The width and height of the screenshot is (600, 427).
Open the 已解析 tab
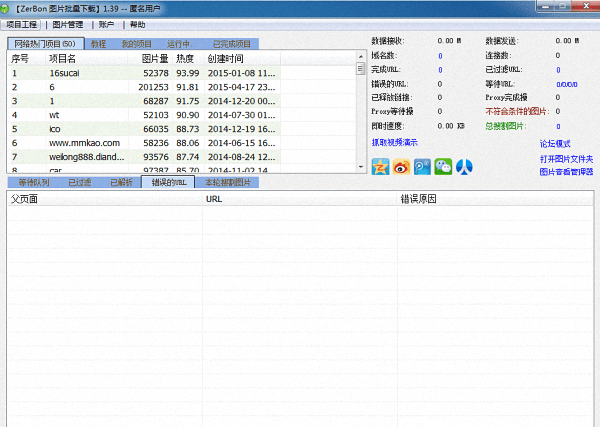121,182
